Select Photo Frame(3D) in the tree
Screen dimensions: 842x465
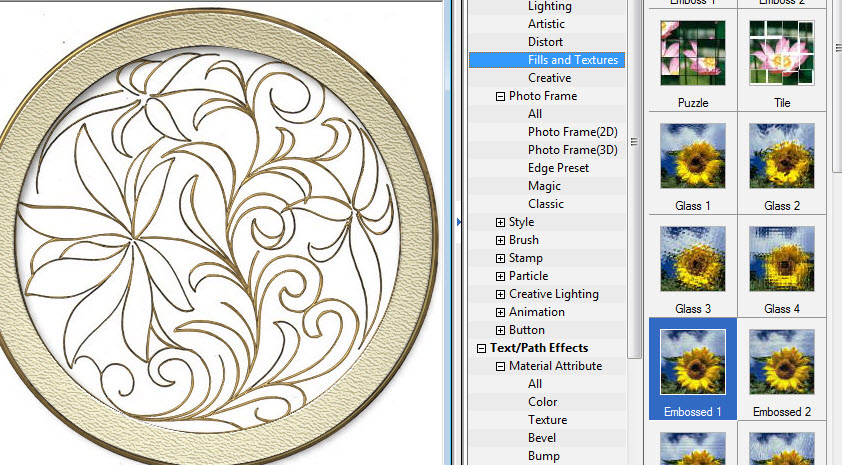tap(572, 150)
